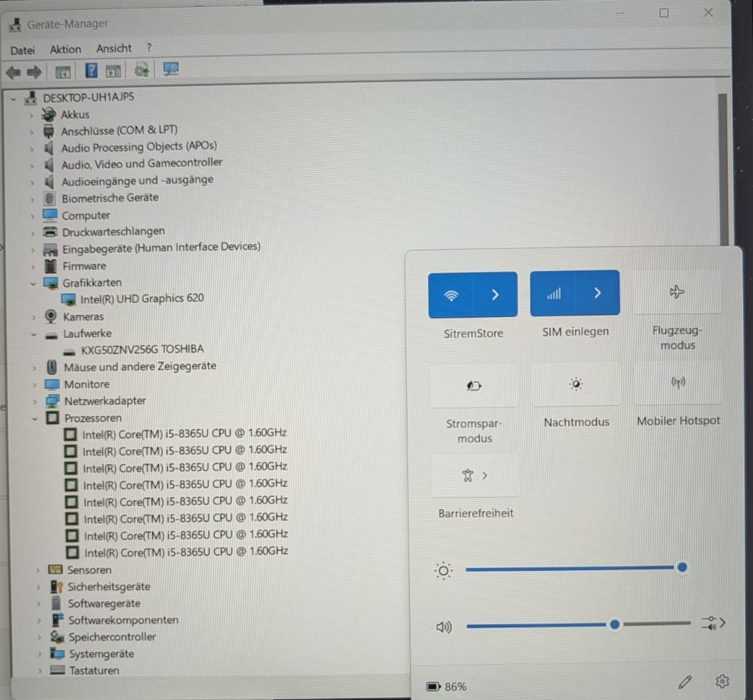Enable the Mobiler Hotspot tile

[678, 382]
